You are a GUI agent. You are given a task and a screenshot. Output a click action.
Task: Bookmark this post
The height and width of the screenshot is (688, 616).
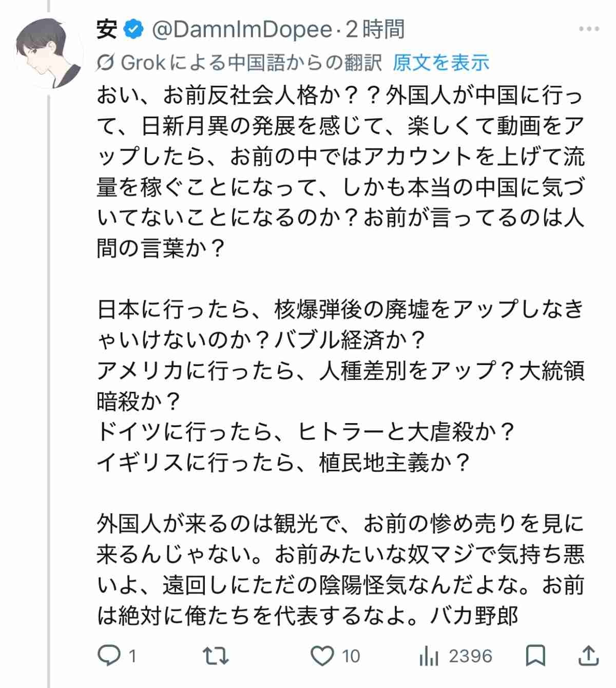[x=536, y=656]
